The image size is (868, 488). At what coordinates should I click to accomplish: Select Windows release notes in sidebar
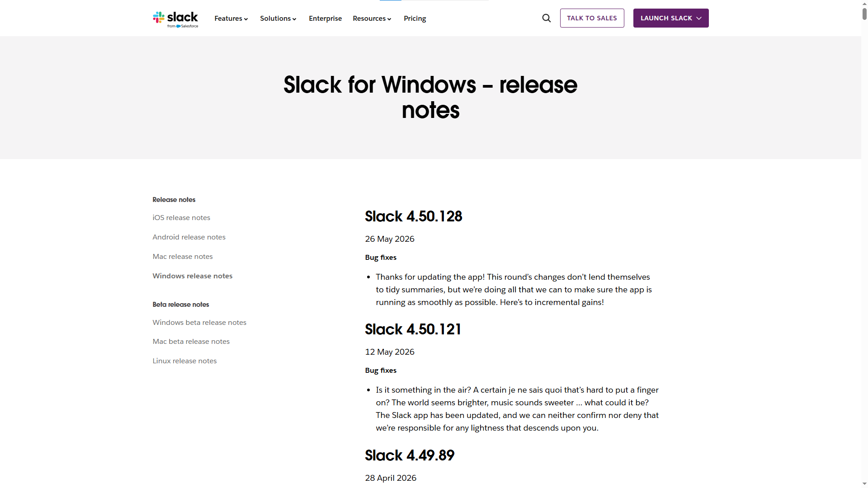point(193,276)
